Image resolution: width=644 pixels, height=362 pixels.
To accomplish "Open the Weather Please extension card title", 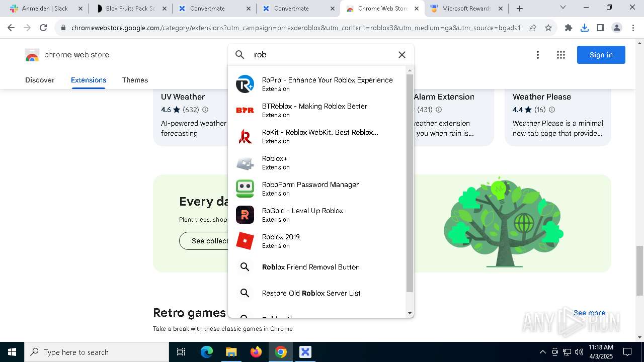I will [x=542, y=97].
